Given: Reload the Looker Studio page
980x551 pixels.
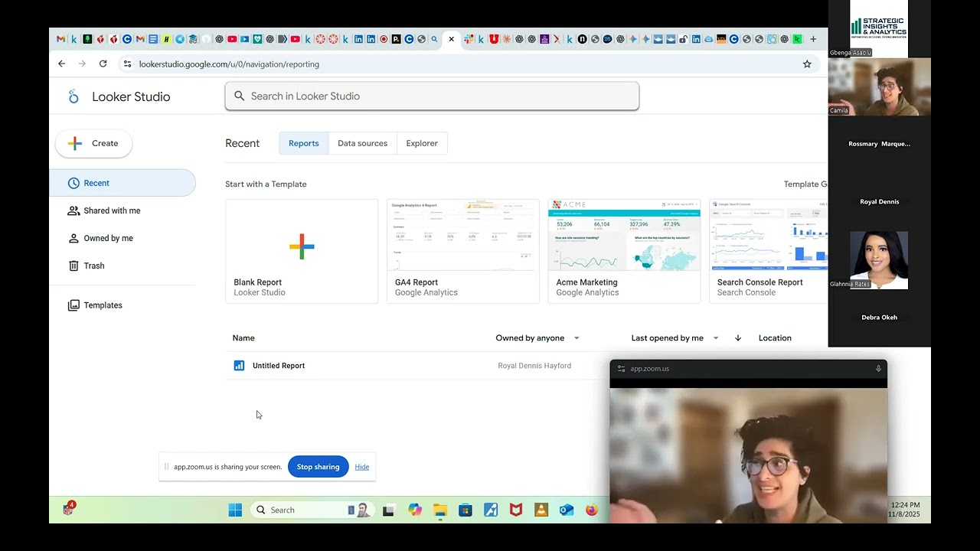Looking at the screenshot, I should (103, 64).
